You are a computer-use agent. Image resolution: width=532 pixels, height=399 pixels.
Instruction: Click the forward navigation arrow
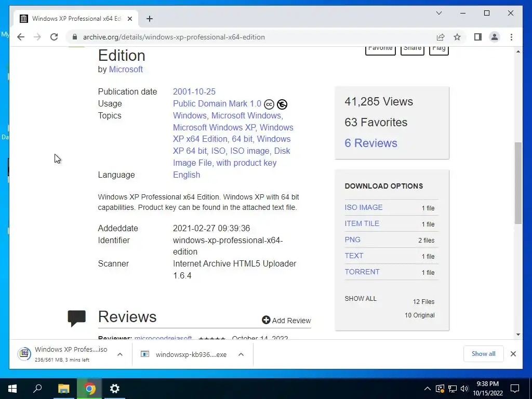37,37
